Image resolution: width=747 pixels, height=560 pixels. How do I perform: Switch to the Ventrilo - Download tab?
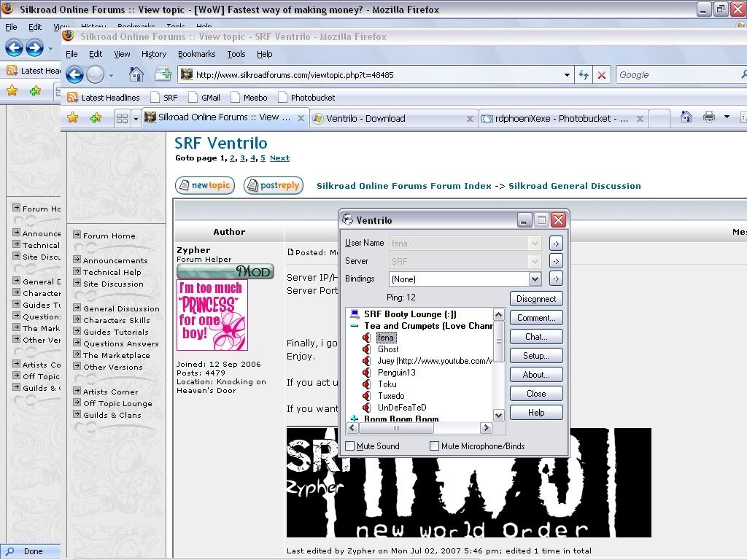(393, 119)
